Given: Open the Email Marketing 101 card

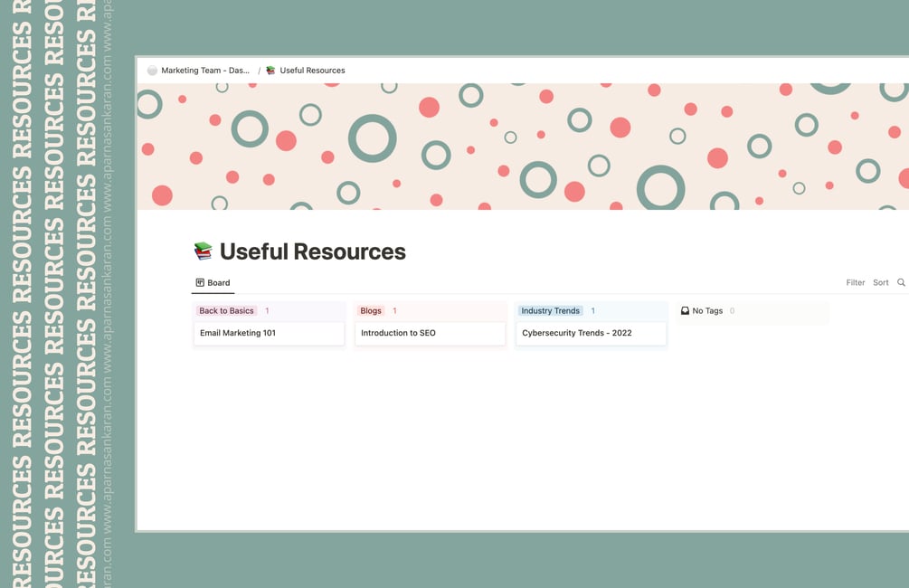Looking at the screenshot, I should point(269,334).
